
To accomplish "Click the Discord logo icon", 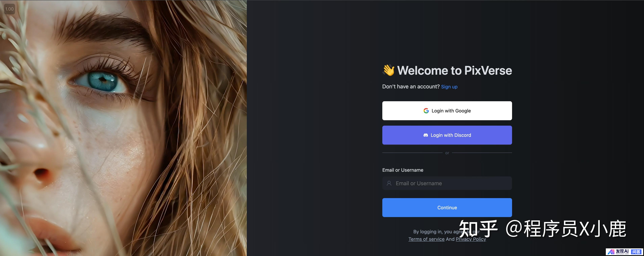I will click(426, 135).
